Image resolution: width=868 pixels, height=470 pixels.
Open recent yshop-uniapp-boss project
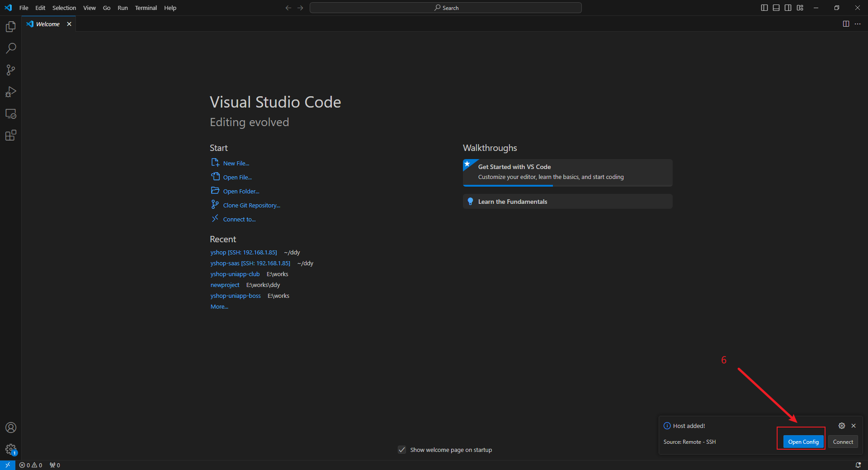(236, 296)
